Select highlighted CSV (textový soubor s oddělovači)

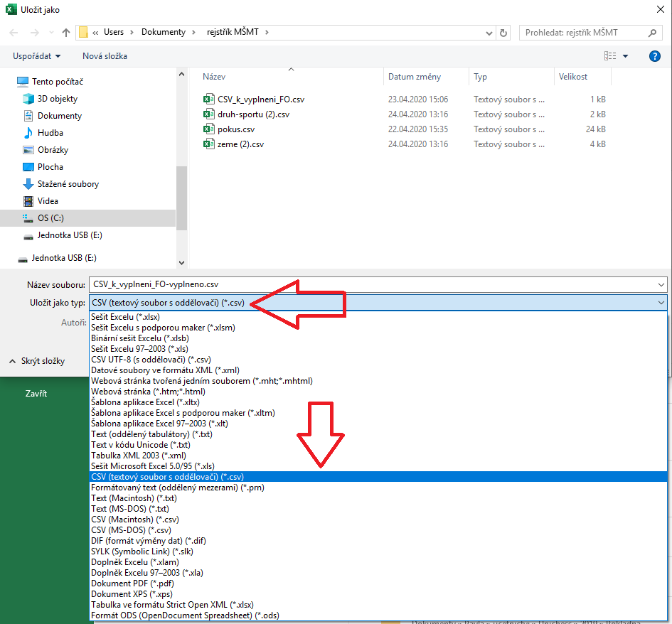(x=378, y=477)
